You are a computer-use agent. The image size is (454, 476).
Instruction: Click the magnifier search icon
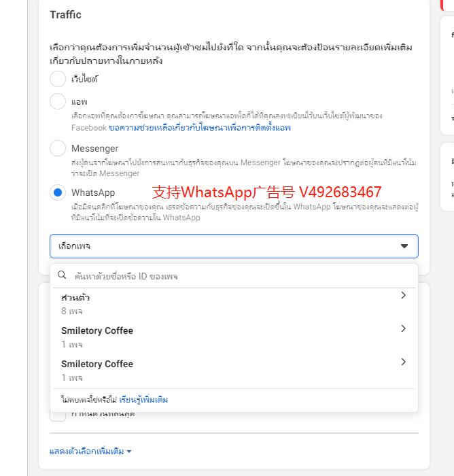62,275
